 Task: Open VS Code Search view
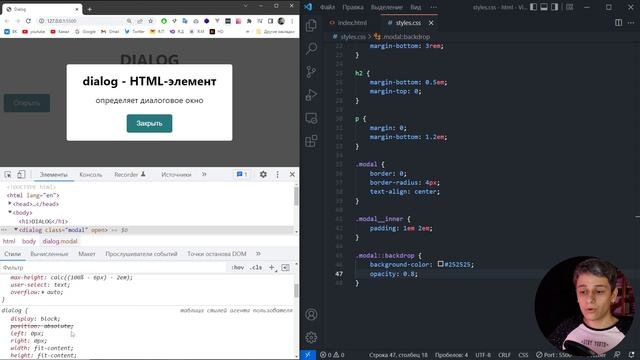(311, 49)
